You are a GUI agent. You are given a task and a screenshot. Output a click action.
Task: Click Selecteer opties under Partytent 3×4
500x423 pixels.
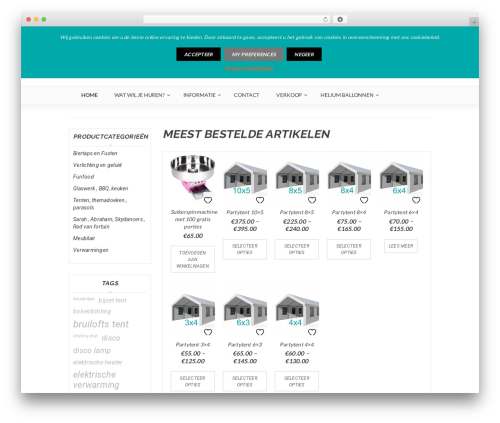click(193, 381)
